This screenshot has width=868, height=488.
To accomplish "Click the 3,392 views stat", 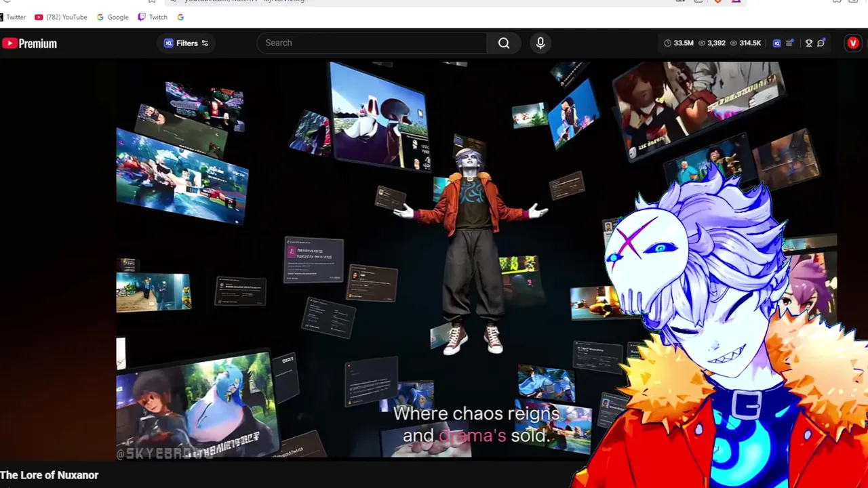I will click(x=712, y=43).
